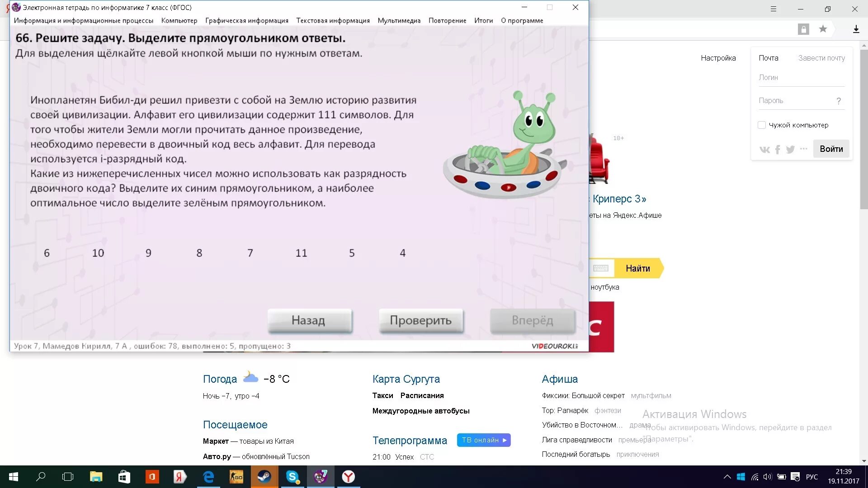
Task: Open Графическая информация section
Action: 246,20
